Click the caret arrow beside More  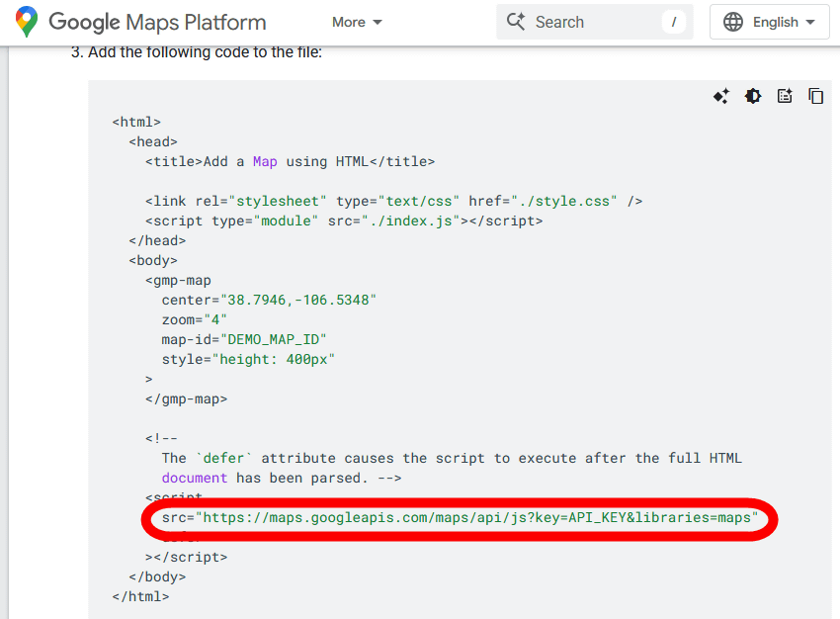coord(378,23)
